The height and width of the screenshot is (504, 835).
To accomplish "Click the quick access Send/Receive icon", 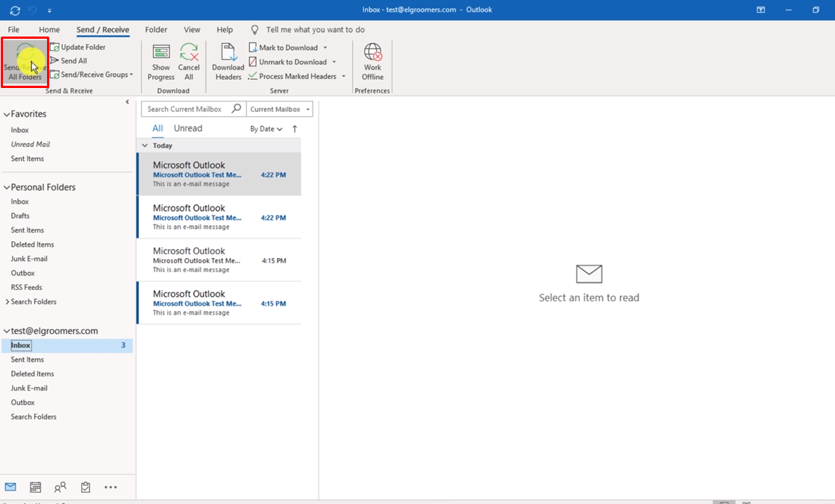I will [15, 10].
